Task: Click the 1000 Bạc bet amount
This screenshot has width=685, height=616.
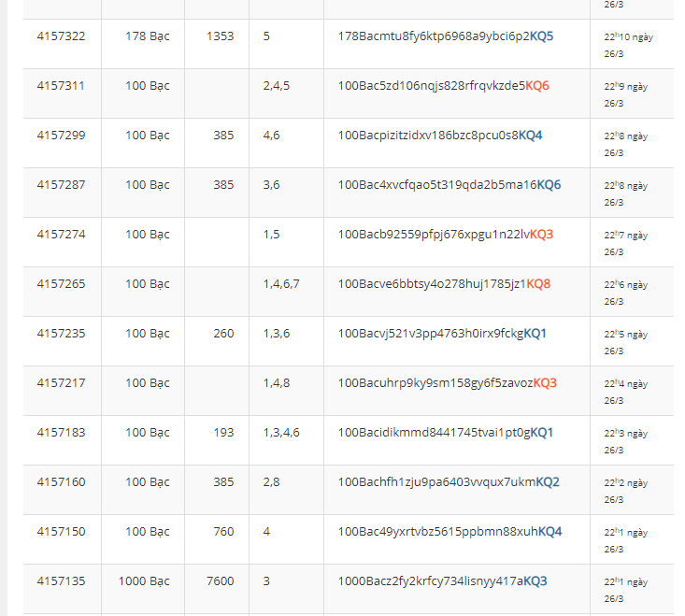Action: point(144,581)
